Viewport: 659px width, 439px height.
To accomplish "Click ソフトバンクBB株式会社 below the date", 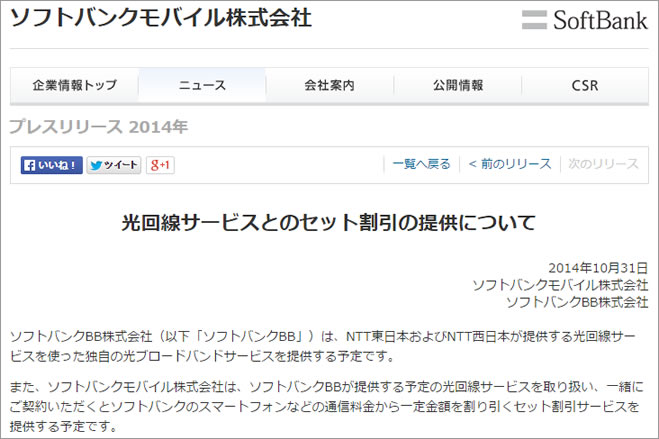I will [x=577, y=302].
